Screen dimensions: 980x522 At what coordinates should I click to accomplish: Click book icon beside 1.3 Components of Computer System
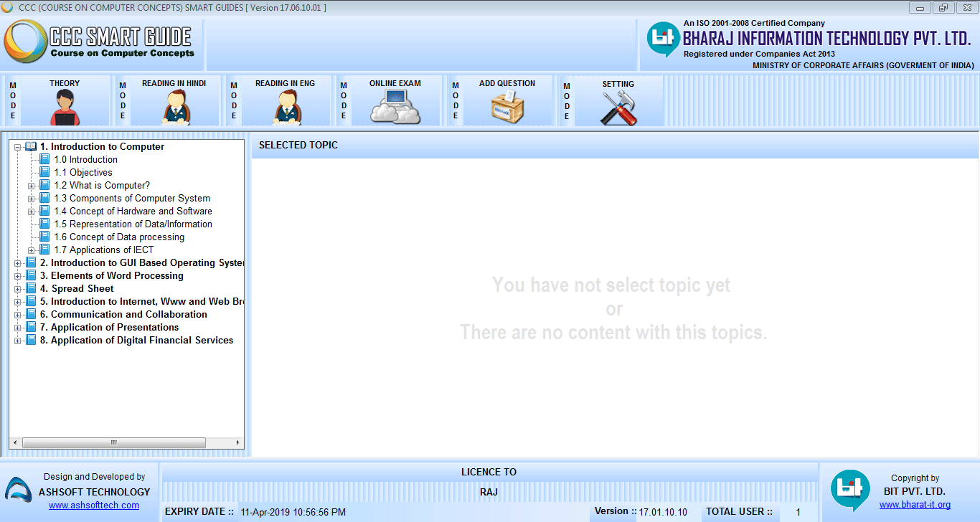[x=44, y=198]
